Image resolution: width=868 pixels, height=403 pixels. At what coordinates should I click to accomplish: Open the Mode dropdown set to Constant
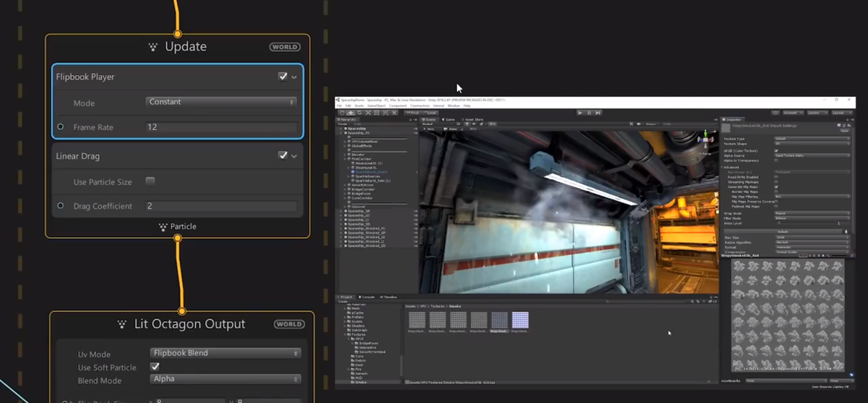[x=221, y=102]
